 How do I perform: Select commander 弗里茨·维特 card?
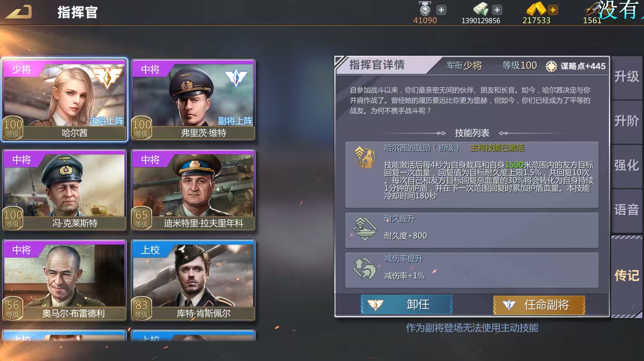point(193,100)
